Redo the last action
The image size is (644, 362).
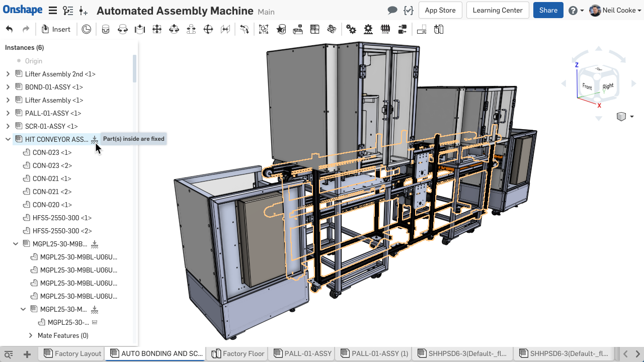[x=26, y=30]
